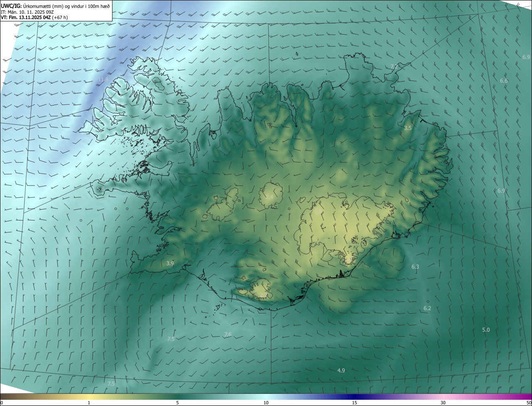Click the 2.4 value inside the glacier outline
Image resolution: width=532 pixels, height=406 pixels.
[269, 197]
